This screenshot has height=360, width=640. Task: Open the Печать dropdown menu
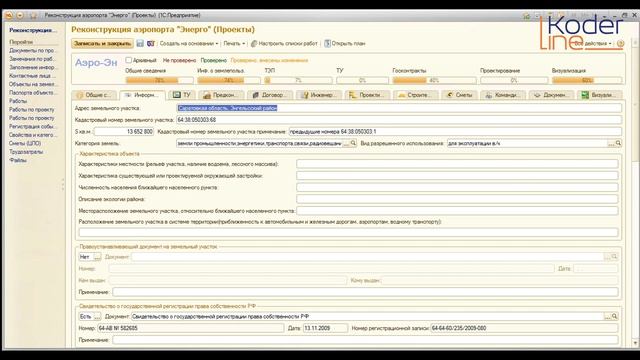pyautogui.click(x=234, y=43)
